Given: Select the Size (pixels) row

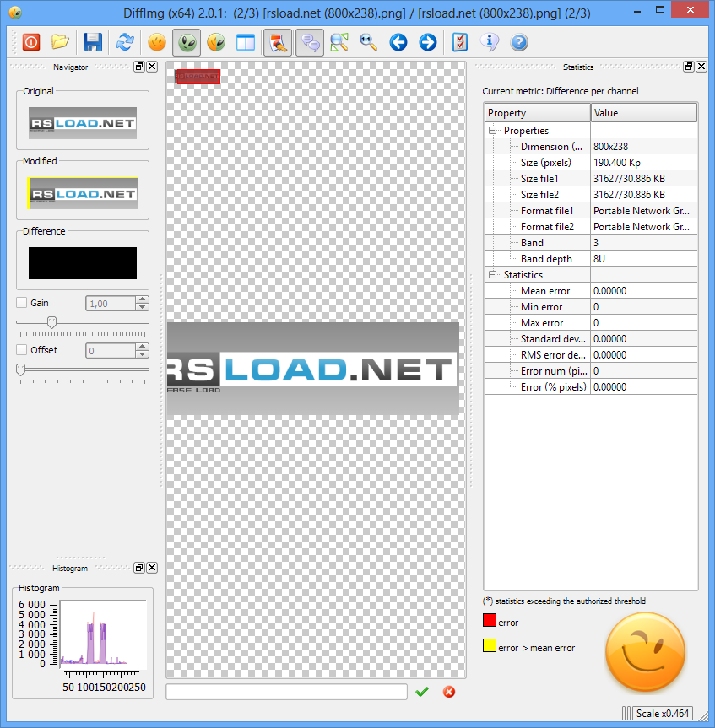Looking at the screenshot, I should [591, 163].
